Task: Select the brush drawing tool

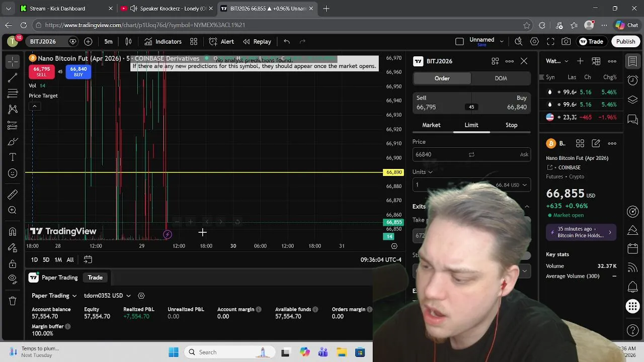Action: 13,142
